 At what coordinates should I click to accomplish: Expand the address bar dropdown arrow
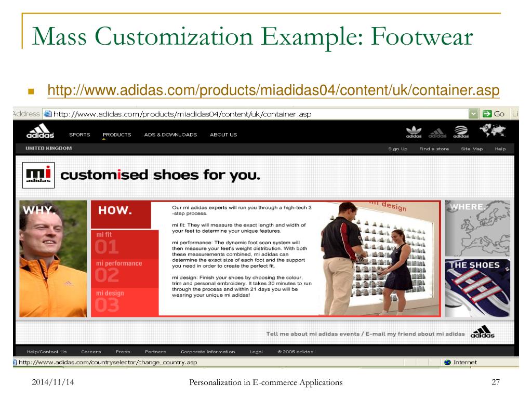click(x=473, y=114)
